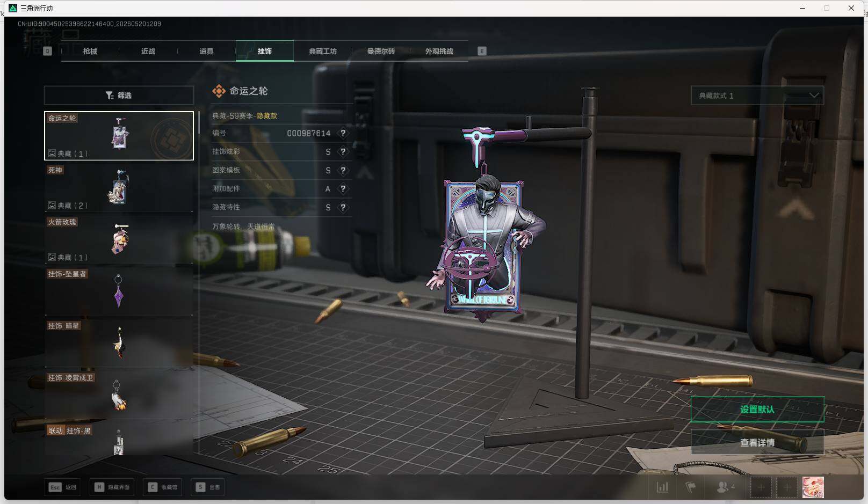This screenshot has height=504, width=868.
Task: Click the E next-tab key icon
Action: point(482,51)
